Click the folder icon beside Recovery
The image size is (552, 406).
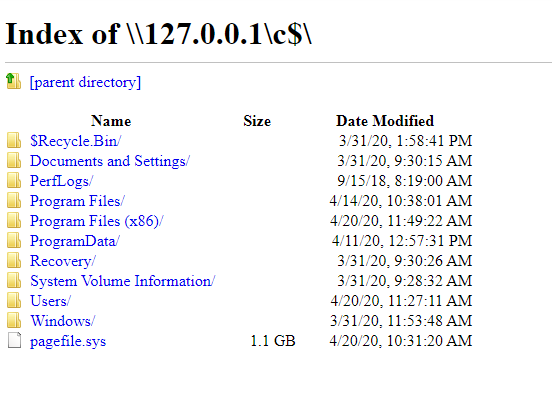pyautogui.click(x=14, y=261)
